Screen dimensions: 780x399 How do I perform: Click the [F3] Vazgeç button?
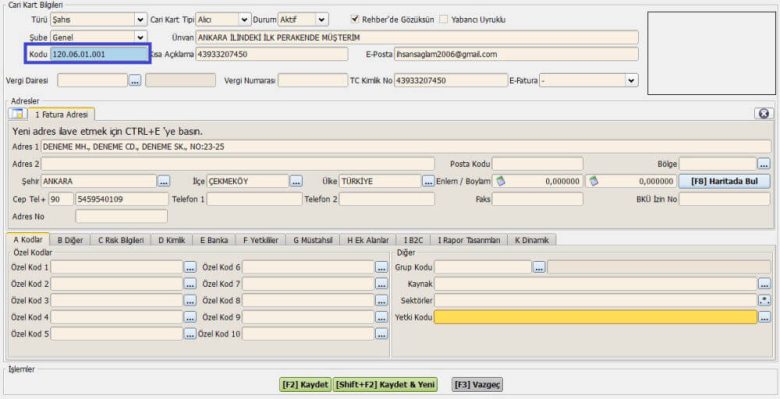pos(478,385)
